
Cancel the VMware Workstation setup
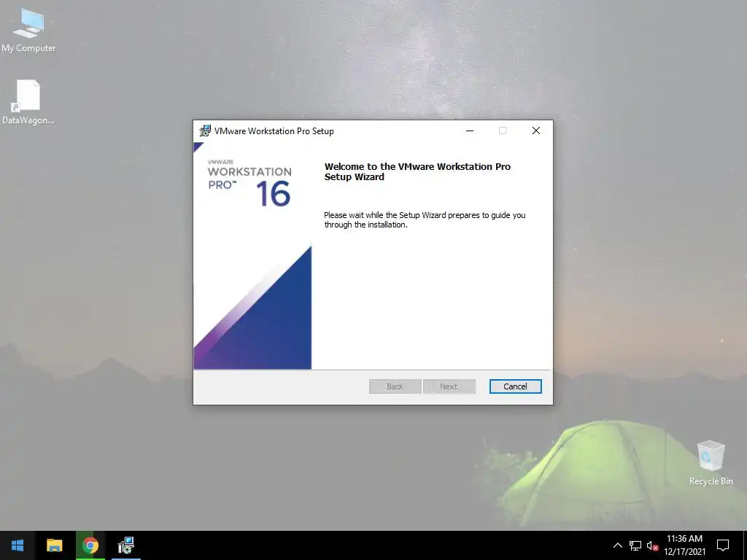(516, 386)
